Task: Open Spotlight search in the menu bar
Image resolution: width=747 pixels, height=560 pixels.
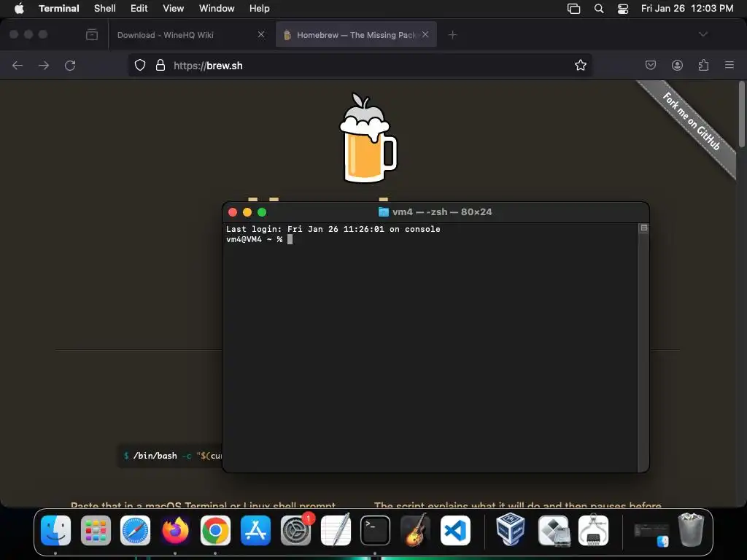Action: coord(599,8)
